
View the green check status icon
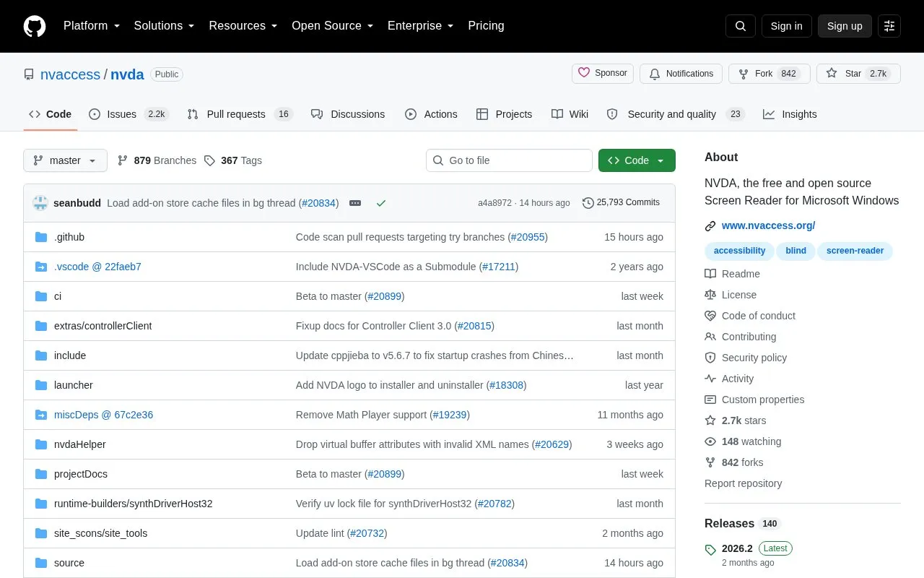tap(381, 203)
